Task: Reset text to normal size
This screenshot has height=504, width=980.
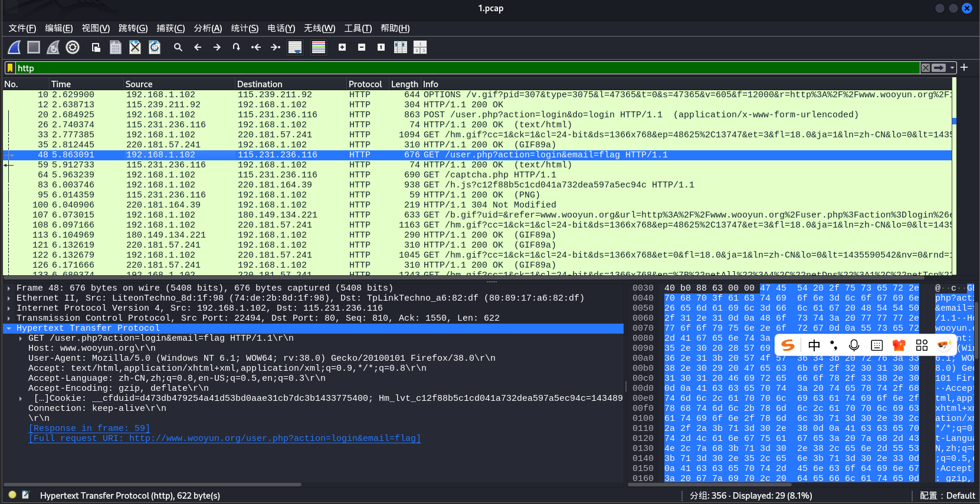Action: click(x=381, y=47)
